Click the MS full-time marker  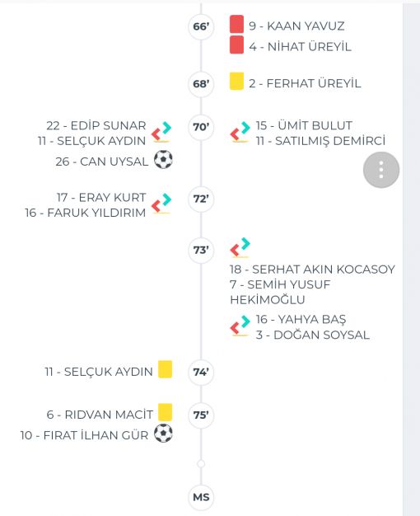point(201,497)
